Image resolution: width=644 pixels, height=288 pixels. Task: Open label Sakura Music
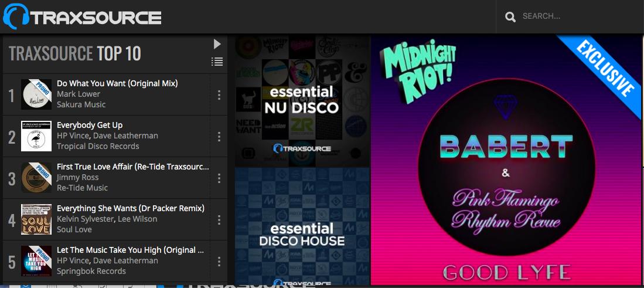81,104
